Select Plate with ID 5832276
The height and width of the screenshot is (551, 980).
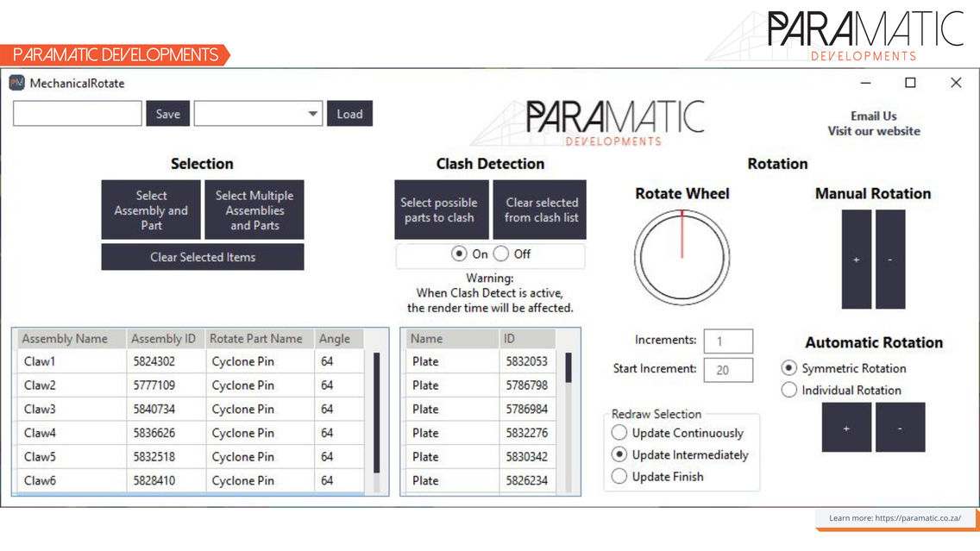(x=481, y=433)
